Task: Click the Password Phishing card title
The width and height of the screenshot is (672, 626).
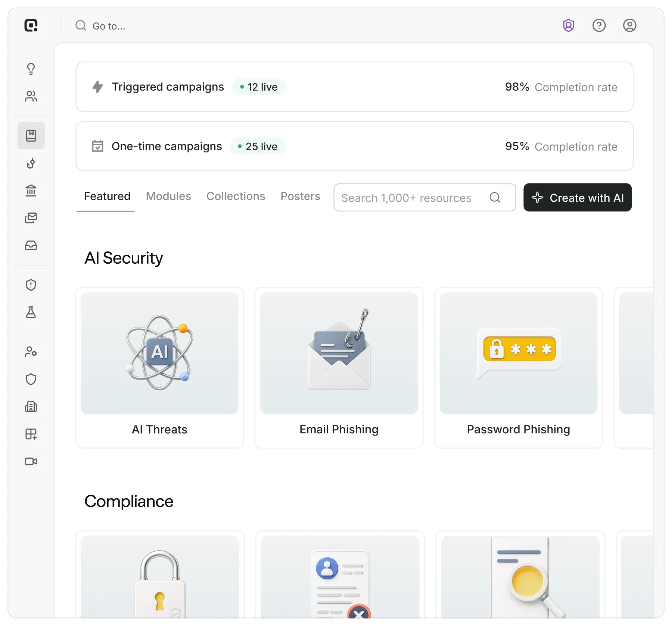Action: point(519,430)
